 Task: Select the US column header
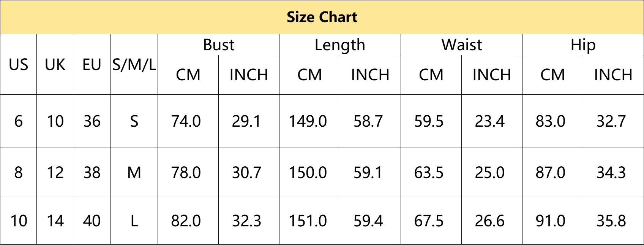click(19, 65)
